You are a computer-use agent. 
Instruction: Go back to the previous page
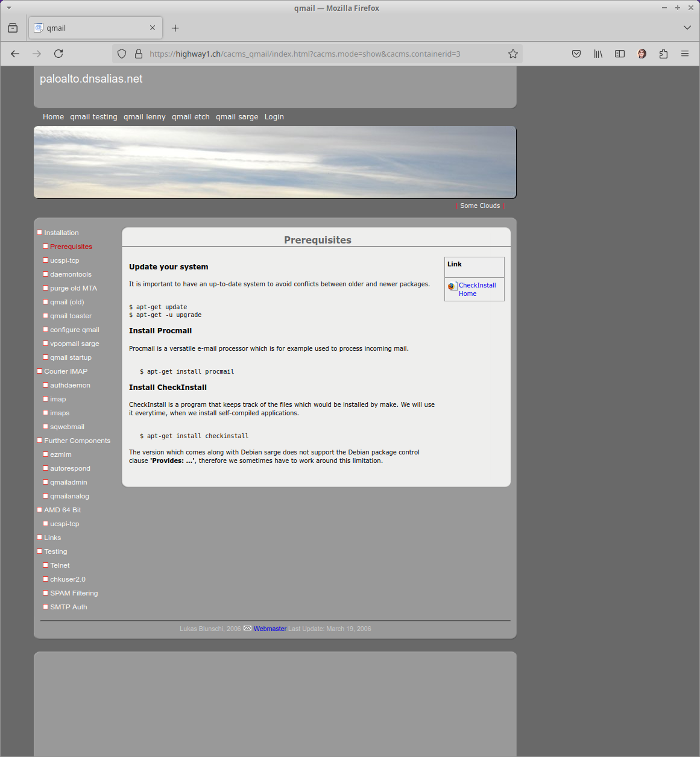coord(15,54)
